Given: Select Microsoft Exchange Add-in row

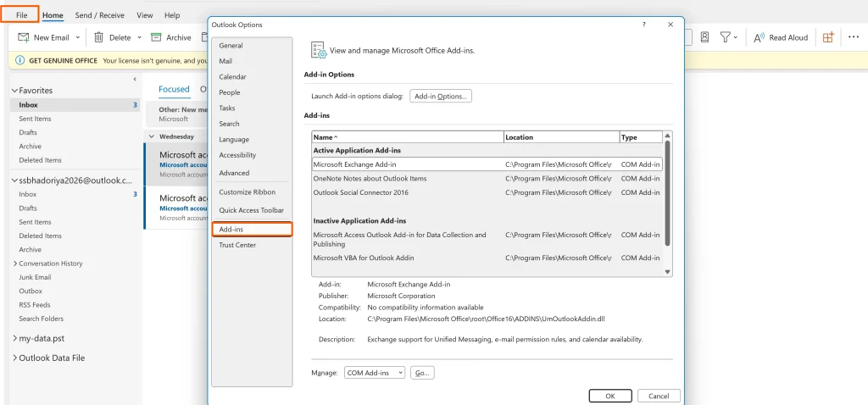Looking at the screenshot, I should click(x=487, y=164).
